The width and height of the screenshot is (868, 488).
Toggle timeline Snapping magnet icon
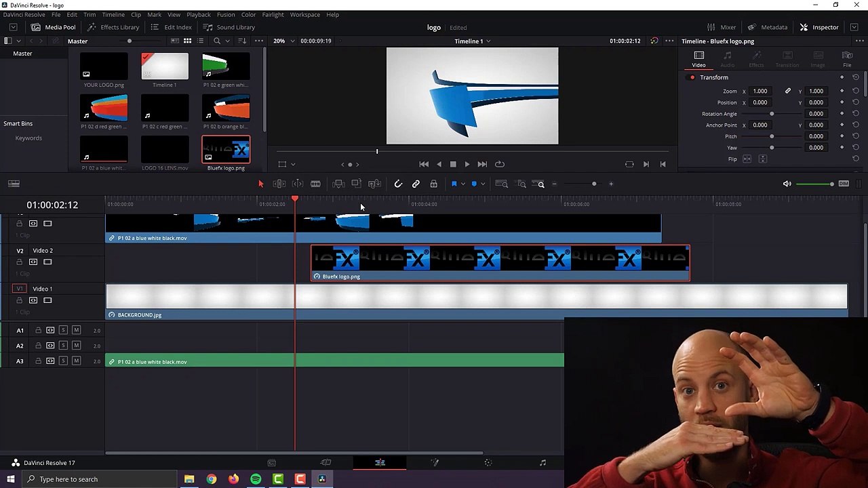(398, 184)
